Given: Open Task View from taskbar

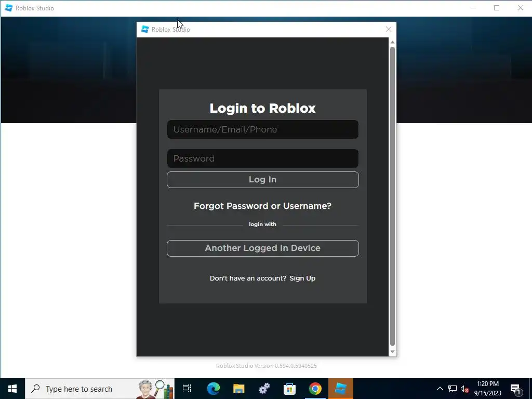Looking at the screenshot, I should (x=187, y=389).
